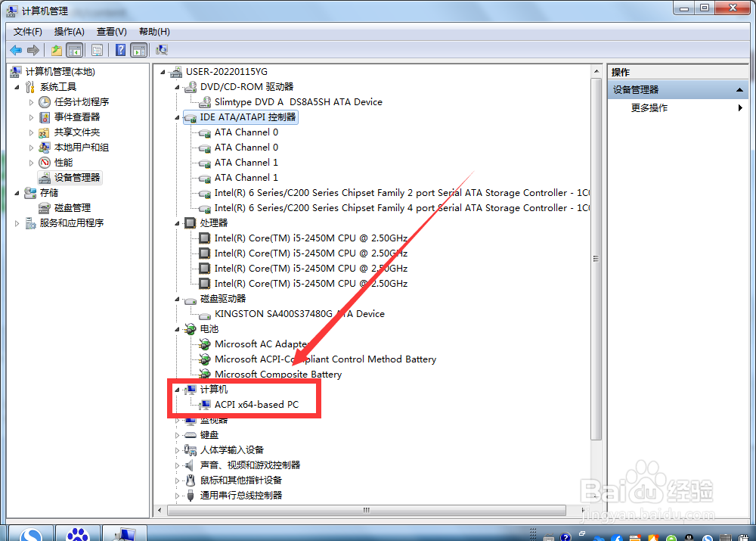Click the 键盘 category icon
This screenshot has width=756, height=541.
pos(191,435)
